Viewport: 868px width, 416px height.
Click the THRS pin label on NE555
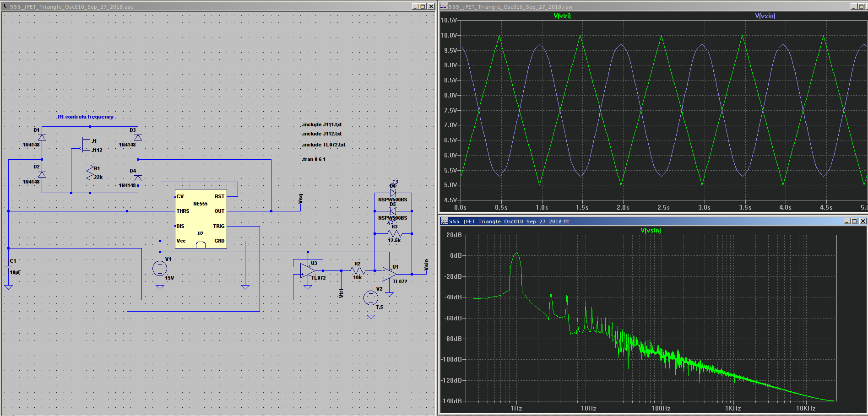coord(183,211)
